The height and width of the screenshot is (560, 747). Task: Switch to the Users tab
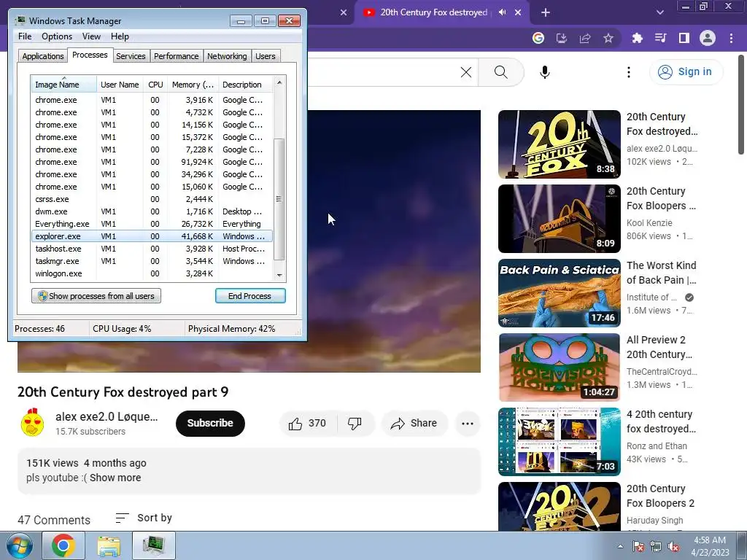(266, 56)
